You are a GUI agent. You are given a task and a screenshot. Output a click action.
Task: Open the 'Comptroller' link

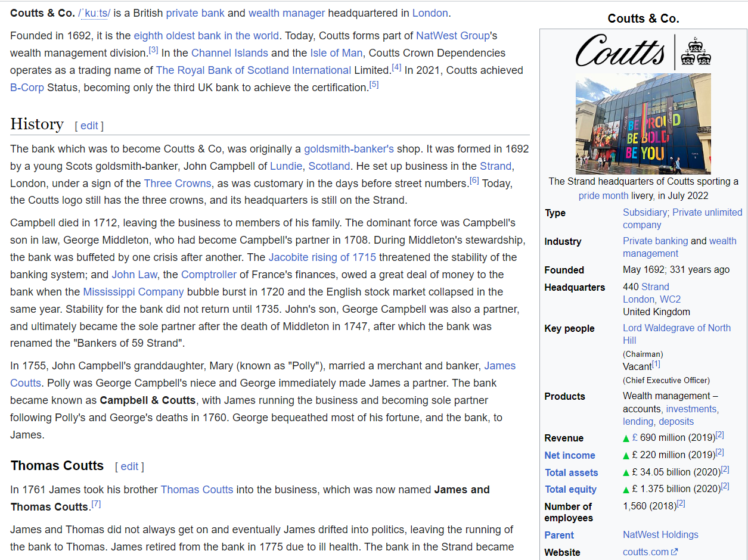[209, 275]
